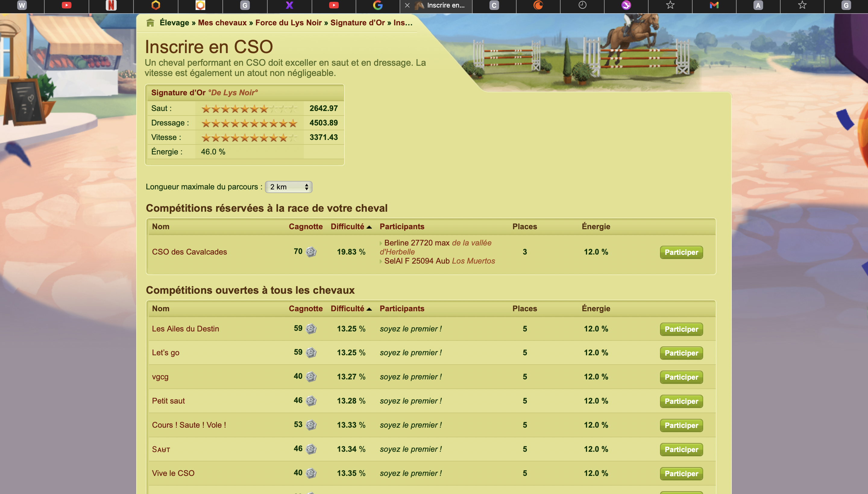Open the Vive le CSO competition link
Viewport: 868px width, 494px height.
click(x=173, y=473)
